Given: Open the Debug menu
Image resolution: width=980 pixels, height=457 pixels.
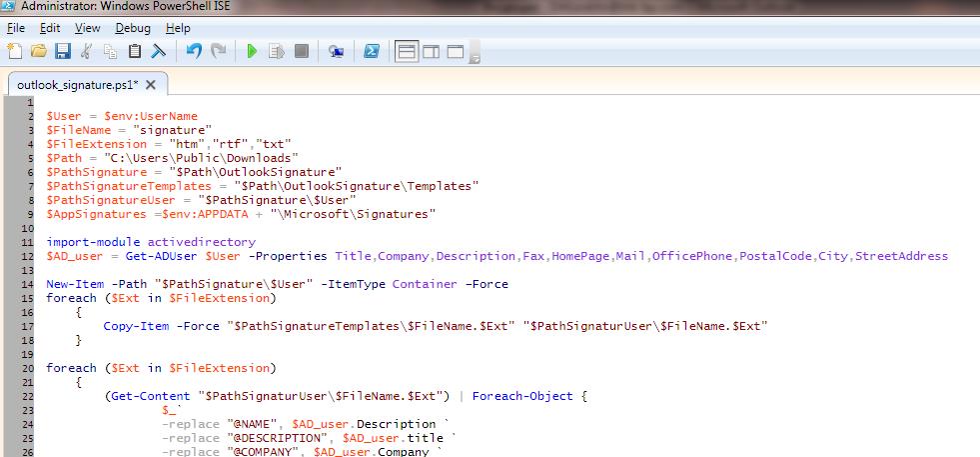Looking at the screenshot, I should 133,28.
